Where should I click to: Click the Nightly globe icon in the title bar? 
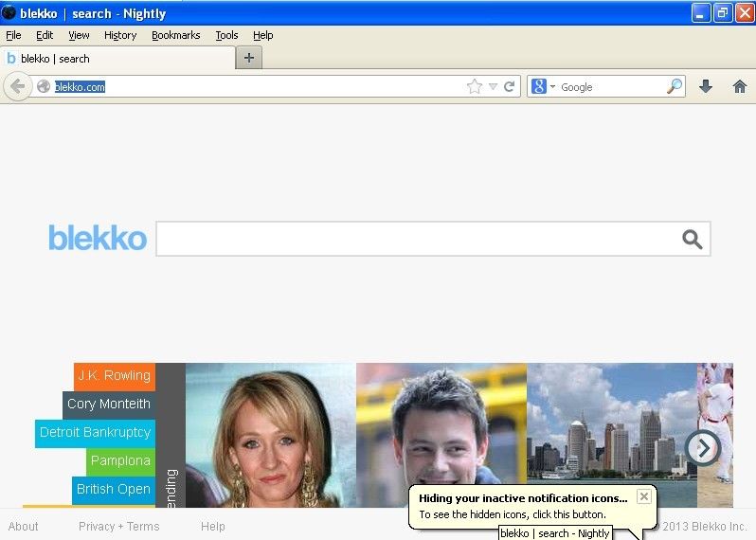(x=9, y=12)
